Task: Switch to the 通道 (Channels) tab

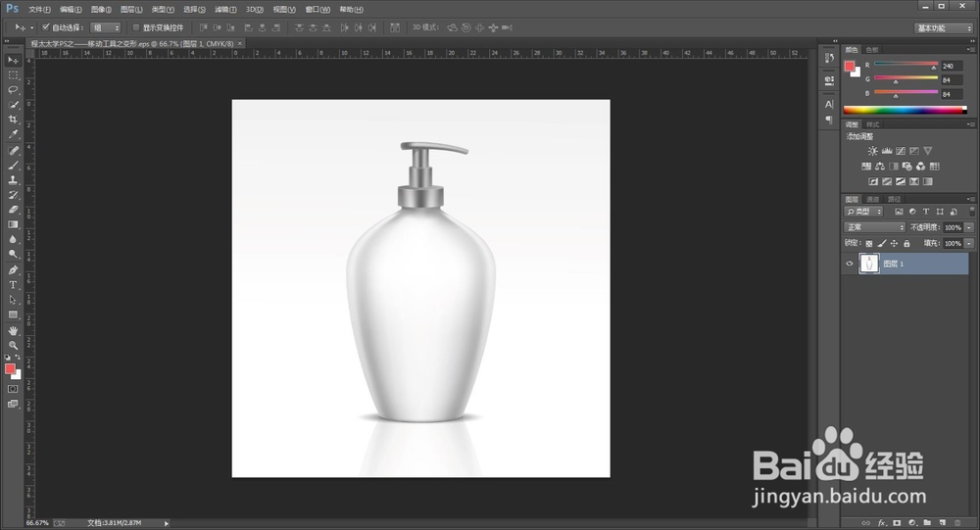Action: pos(873,200)
